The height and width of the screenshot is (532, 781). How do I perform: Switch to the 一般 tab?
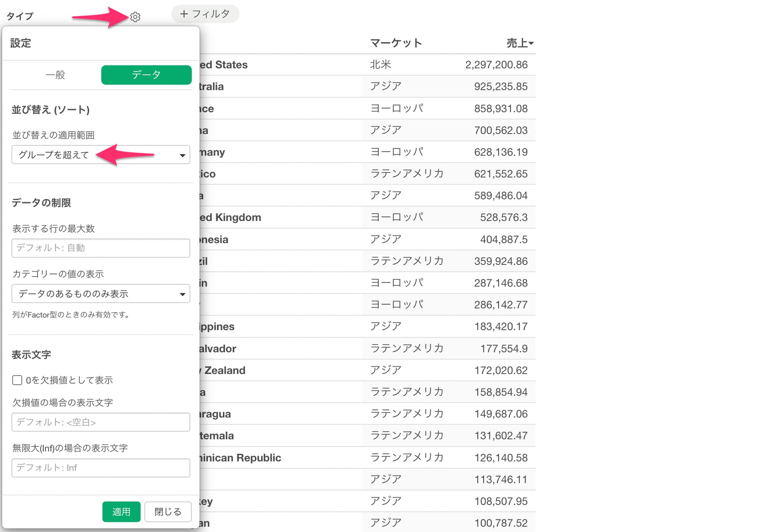(55, 75)
